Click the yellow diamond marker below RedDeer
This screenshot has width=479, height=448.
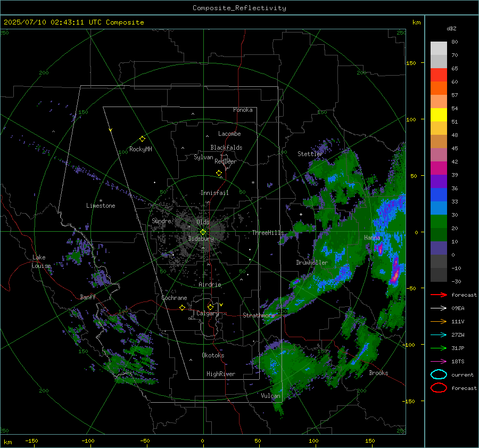click(219, 173)
